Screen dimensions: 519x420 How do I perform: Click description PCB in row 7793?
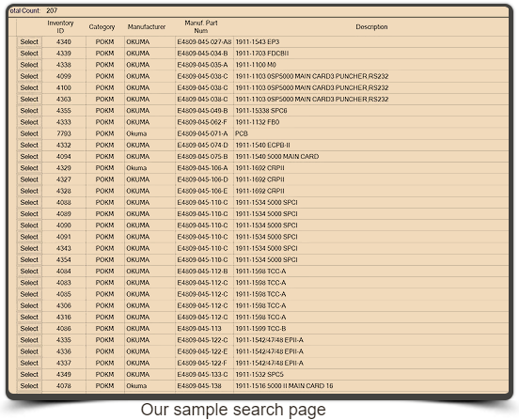pos(242,133)
